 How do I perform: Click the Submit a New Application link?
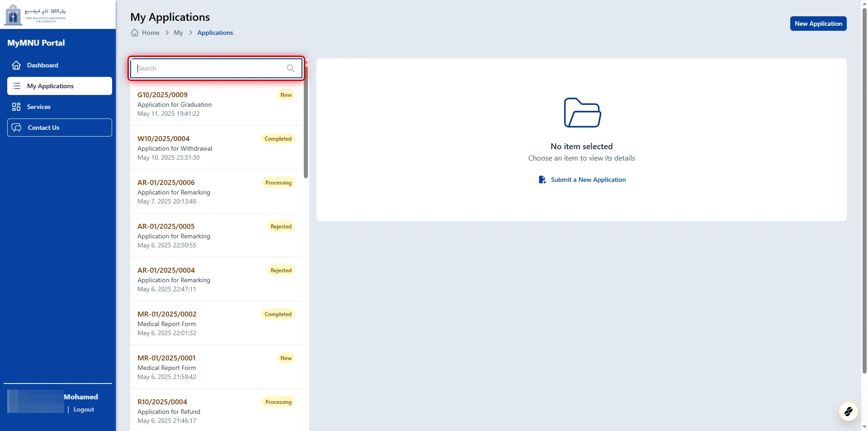[588, 180]
